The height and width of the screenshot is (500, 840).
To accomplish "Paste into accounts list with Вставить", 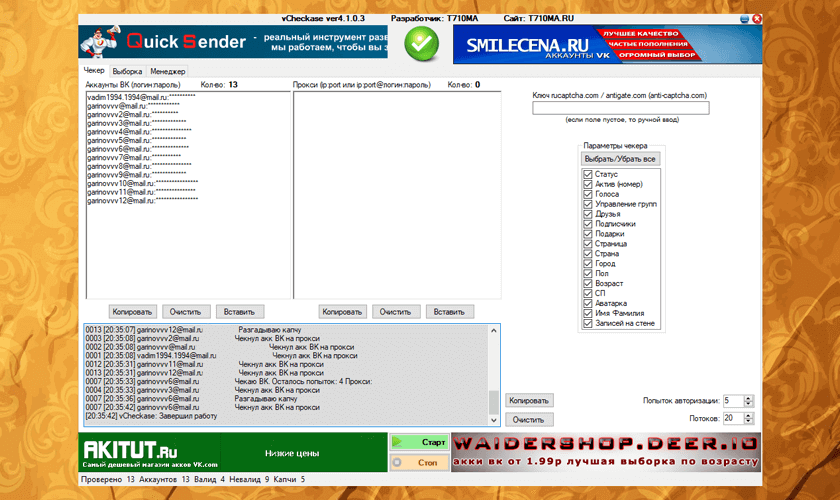I will pos(239,311).
